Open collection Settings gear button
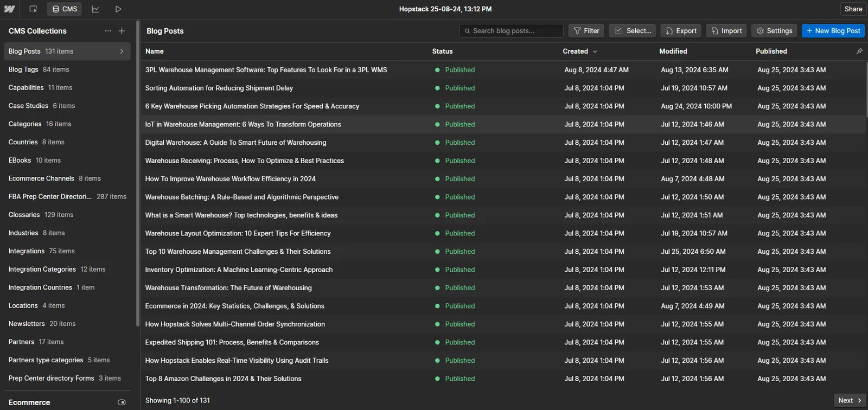The image size is (868, 410). pos(774,31)
